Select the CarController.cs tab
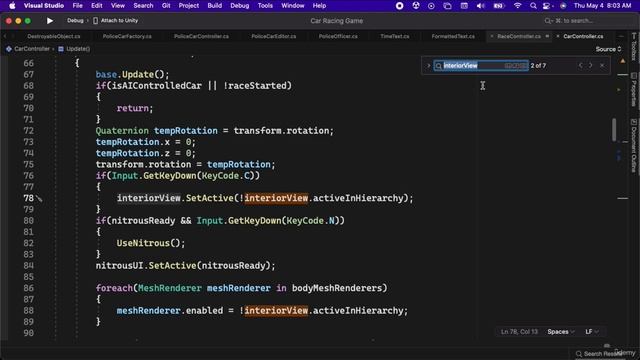Image resolution: width=640 pixels, height=360 pixels. [583, 36]
